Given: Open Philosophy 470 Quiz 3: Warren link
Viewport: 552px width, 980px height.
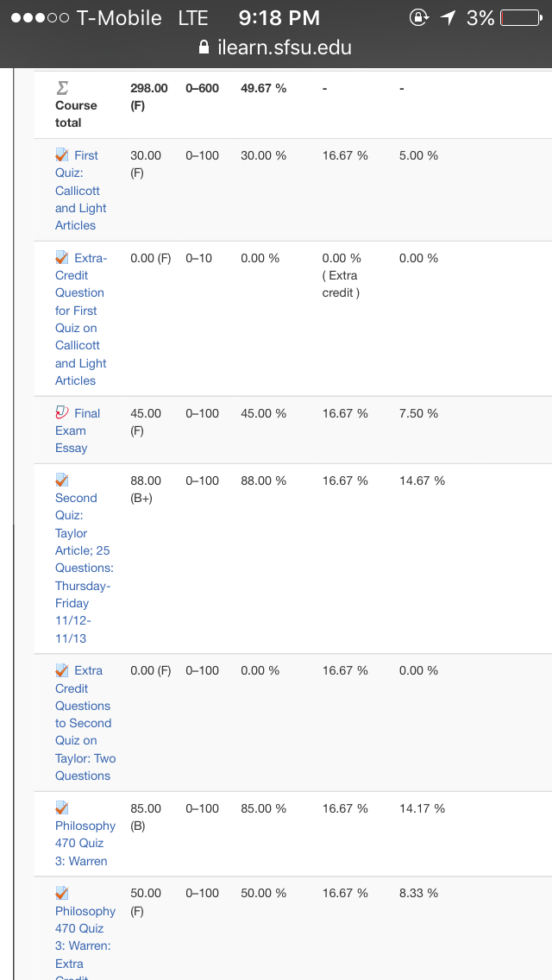Looking at the screenshot, I should pyautogui.click(x=85, y=843).
